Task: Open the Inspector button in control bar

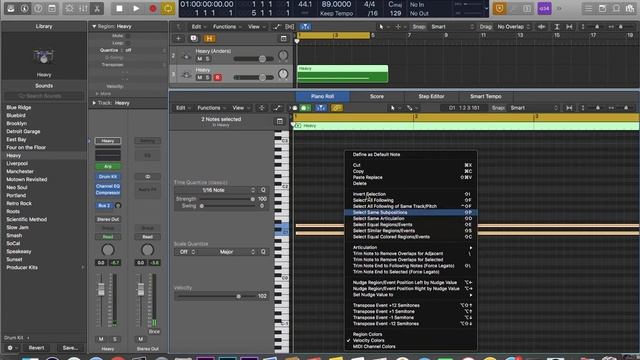Action: (24, 8)
